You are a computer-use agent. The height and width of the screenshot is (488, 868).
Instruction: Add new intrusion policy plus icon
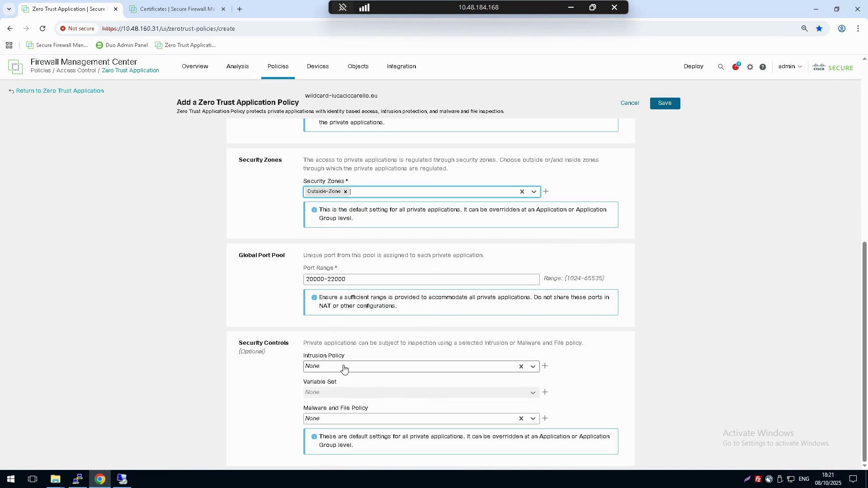[x=545, y=366]
